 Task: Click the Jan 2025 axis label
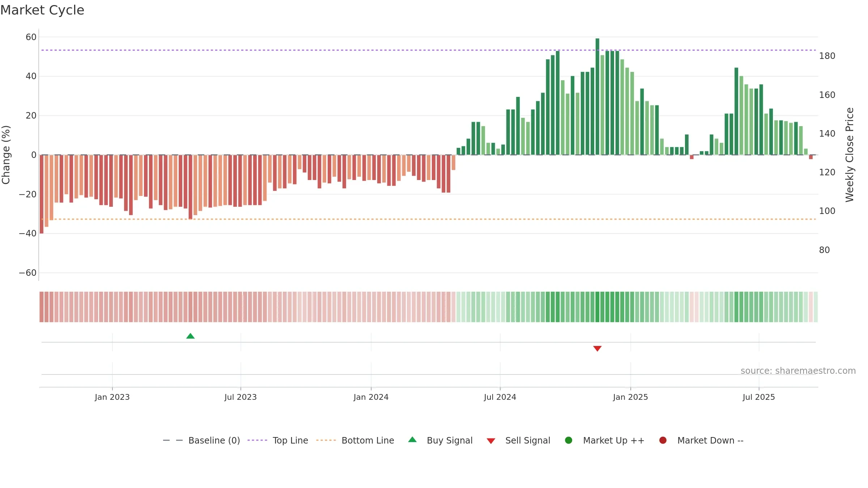click(x=630, y=397)
